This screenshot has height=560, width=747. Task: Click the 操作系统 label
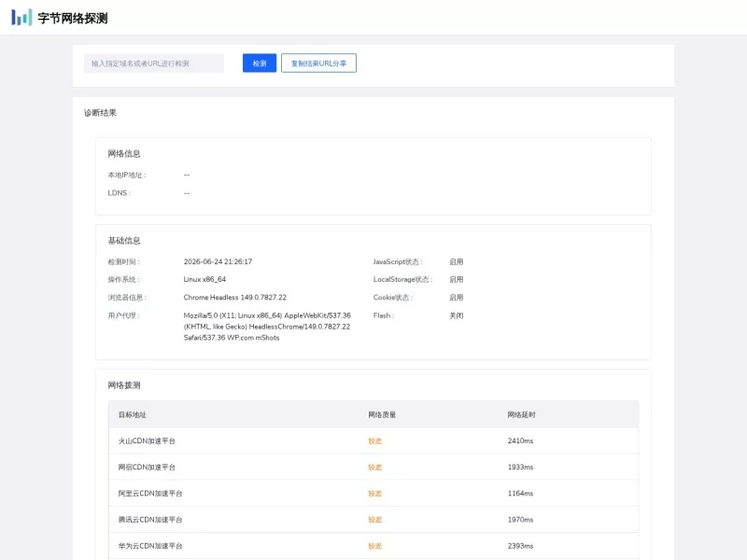(x=123, y=279)
